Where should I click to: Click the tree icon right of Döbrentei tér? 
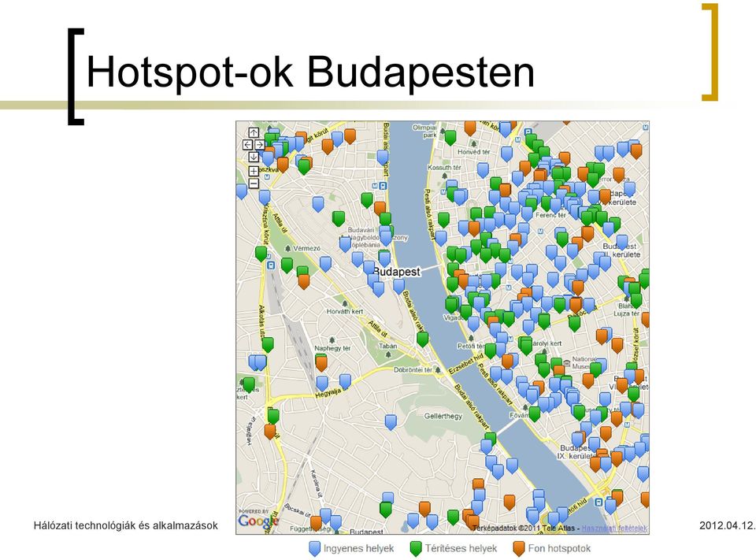click(438, 370)
